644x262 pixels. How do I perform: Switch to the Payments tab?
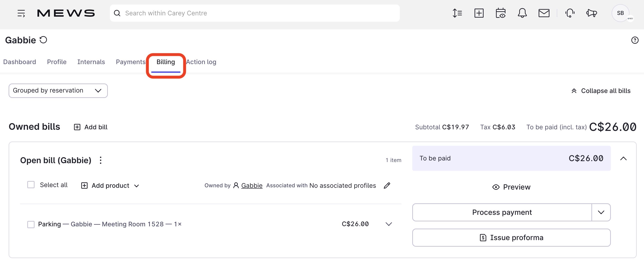pyautogui.click(x=130, y=62)
